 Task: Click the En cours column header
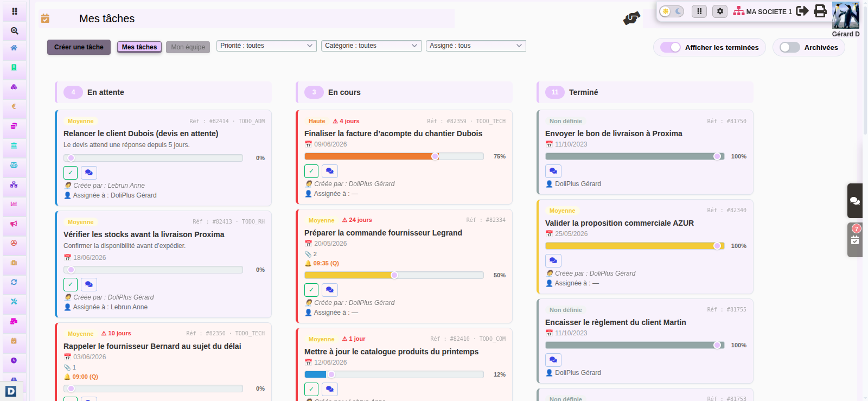(x=404, y=92)
